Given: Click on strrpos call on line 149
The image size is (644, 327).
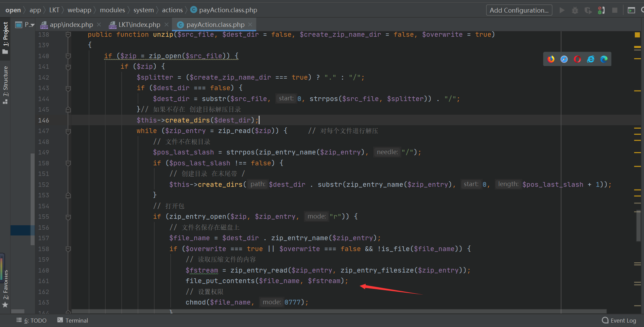Looking at the screenshot, I should pyautogui.click(x=240, y=152).
